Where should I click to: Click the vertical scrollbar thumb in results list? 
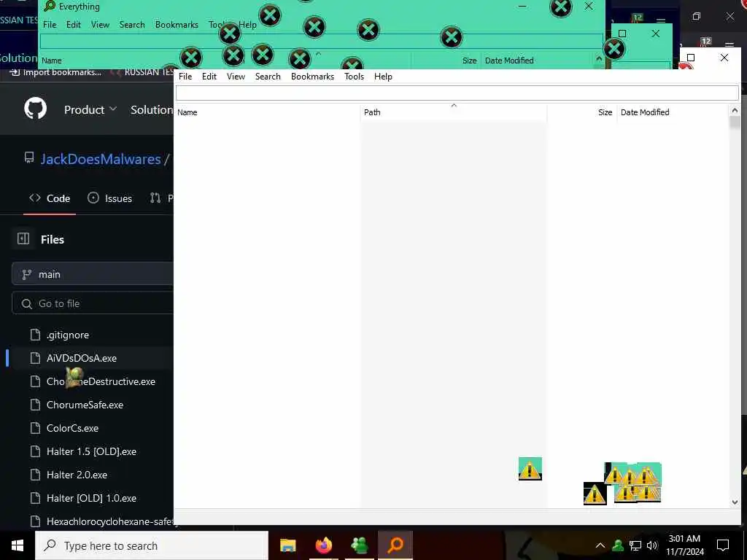[734, 122]
